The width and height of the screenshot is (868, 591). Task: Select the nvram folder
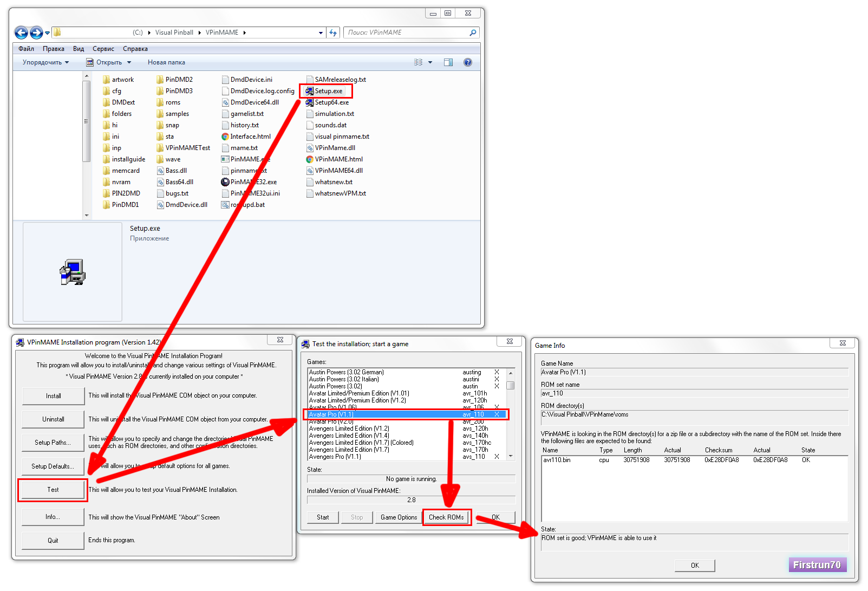[x=116, y=182]
